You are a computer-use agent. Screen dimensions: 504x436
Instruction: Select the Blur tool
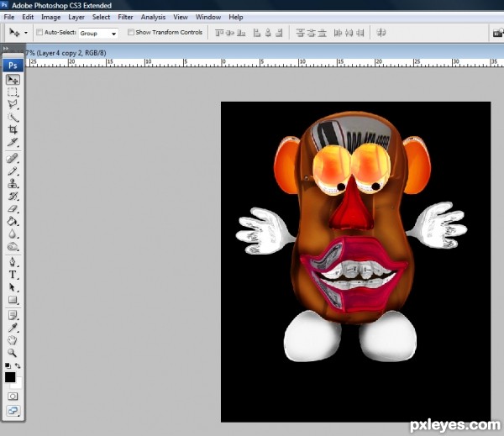pos(13,234)
